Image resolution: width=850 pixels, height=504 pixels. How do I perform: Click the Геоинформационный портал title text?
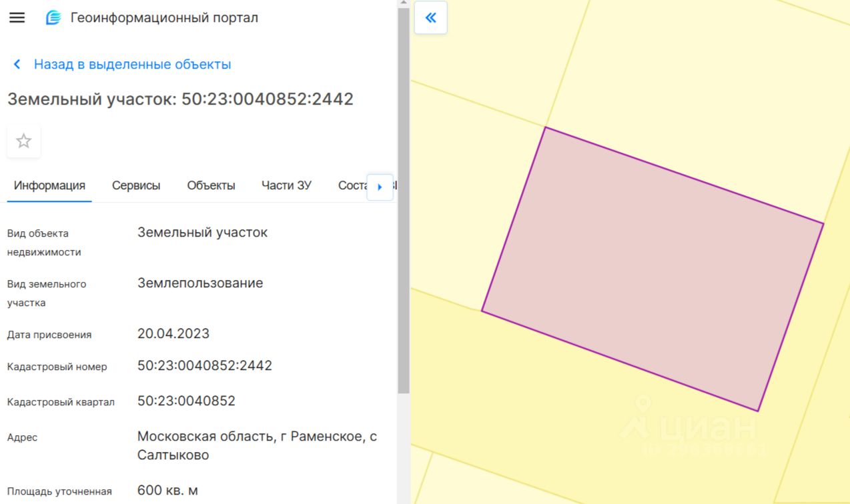(x=164, y=18)
